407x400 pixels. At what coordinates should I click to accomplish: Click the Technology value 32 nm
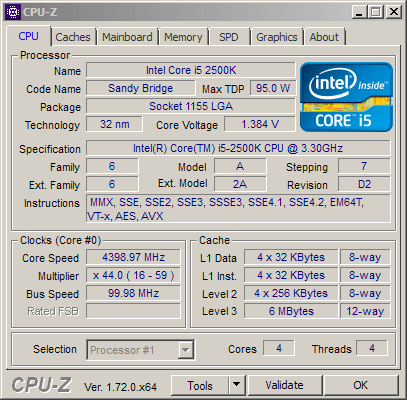click(114, 124)
